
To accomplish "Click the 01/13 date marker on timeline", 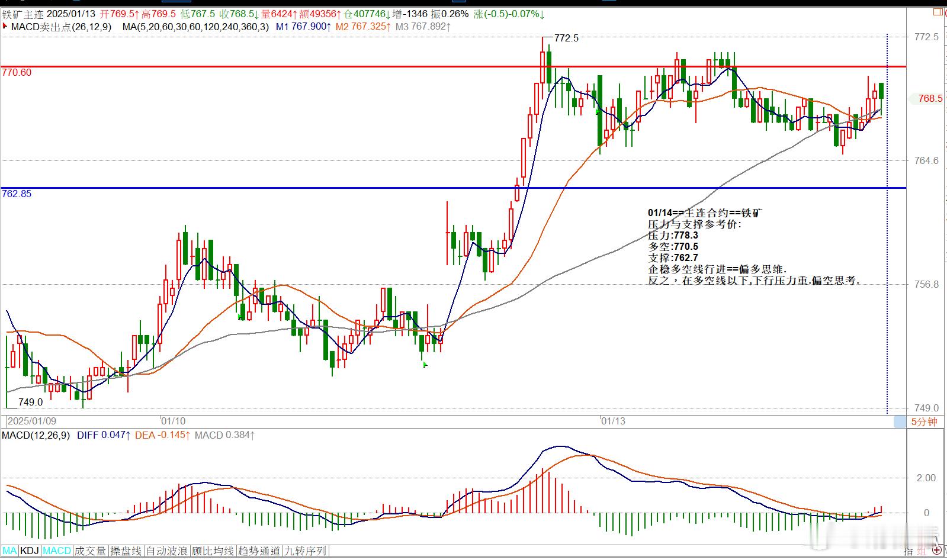I will [x=613, y=421].
